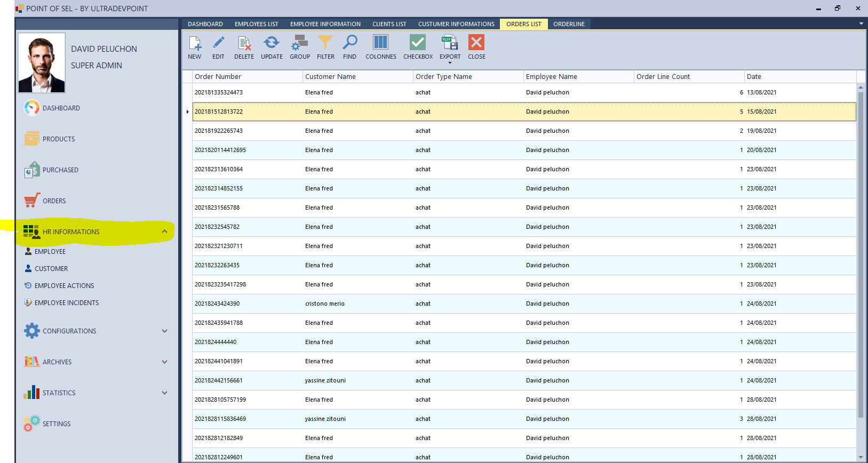Open the COLONNES column chooser
This screenshot has height=463, width=868.
380,43
